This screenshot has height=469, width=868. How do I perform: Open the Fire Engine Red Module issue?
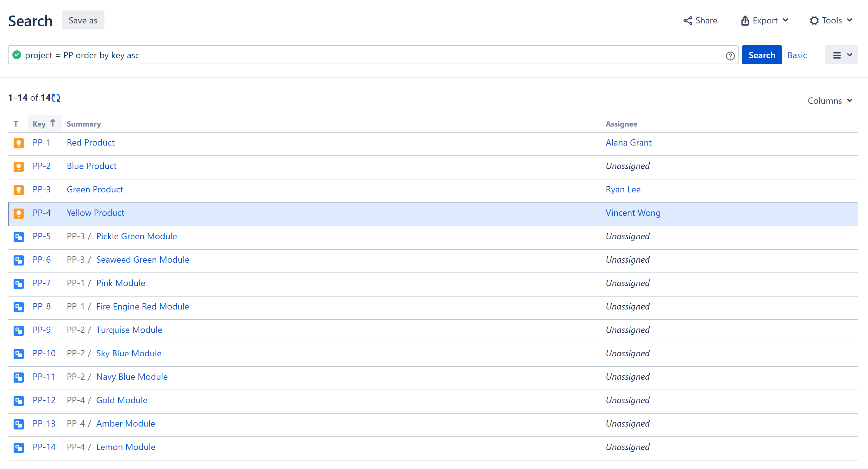click(142, 306)
